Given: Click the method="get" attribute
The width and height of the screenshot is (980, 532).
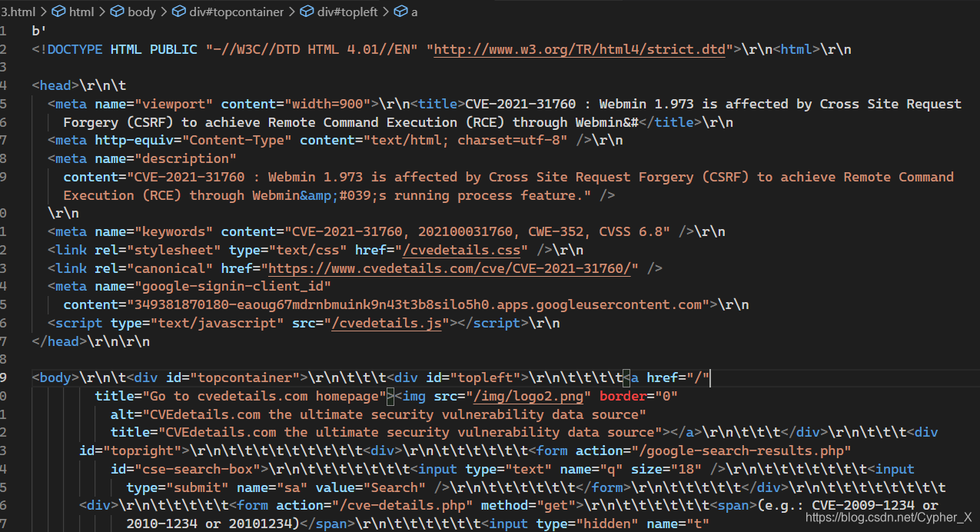Looking at the screenshot, I should pos(529,505).
